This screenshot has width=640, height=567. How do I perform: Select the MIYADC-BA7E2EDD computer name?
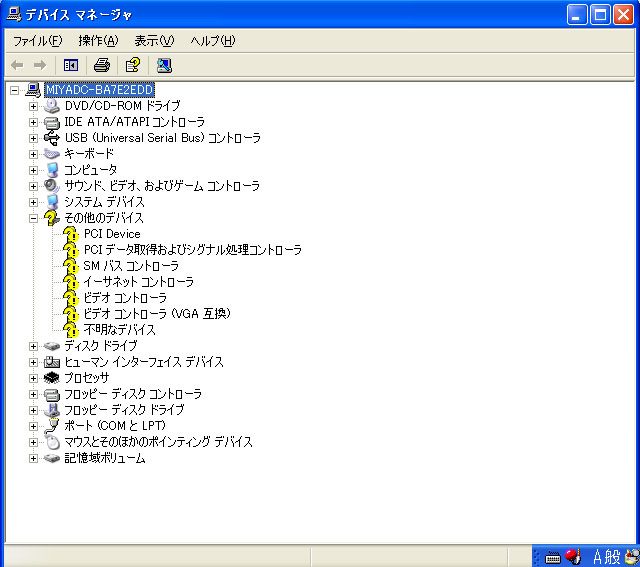tap(99, 90)
